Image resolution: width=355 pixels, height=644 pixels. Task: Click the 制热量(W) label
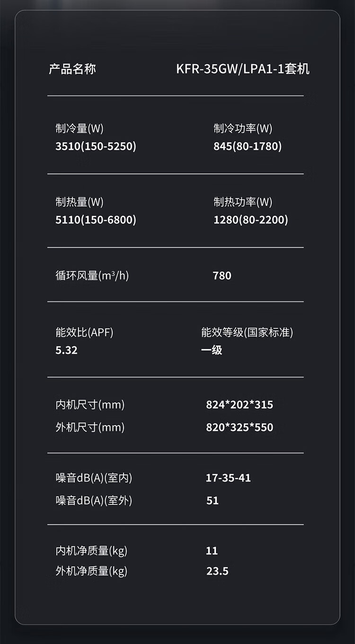pyautogui.click(x=79, y=202)
